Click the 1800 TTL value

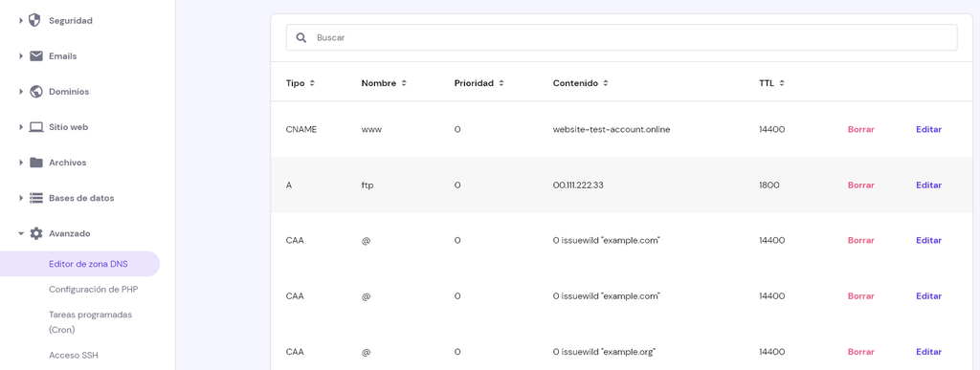[769, 185]
